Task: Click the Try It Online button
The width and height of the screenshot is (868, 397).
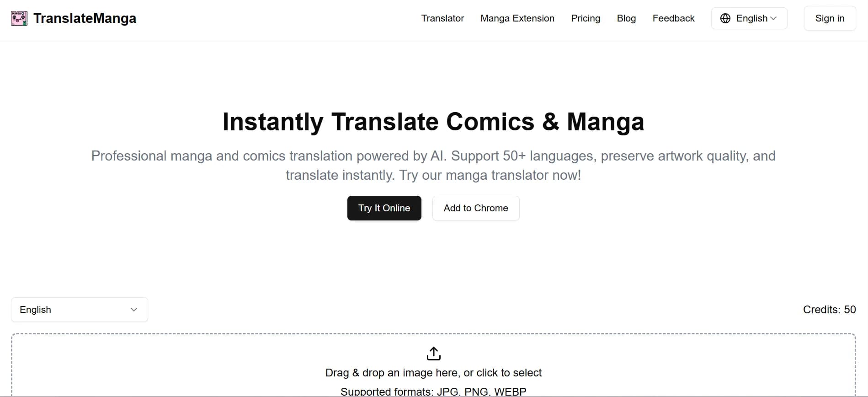Action: 384,208
